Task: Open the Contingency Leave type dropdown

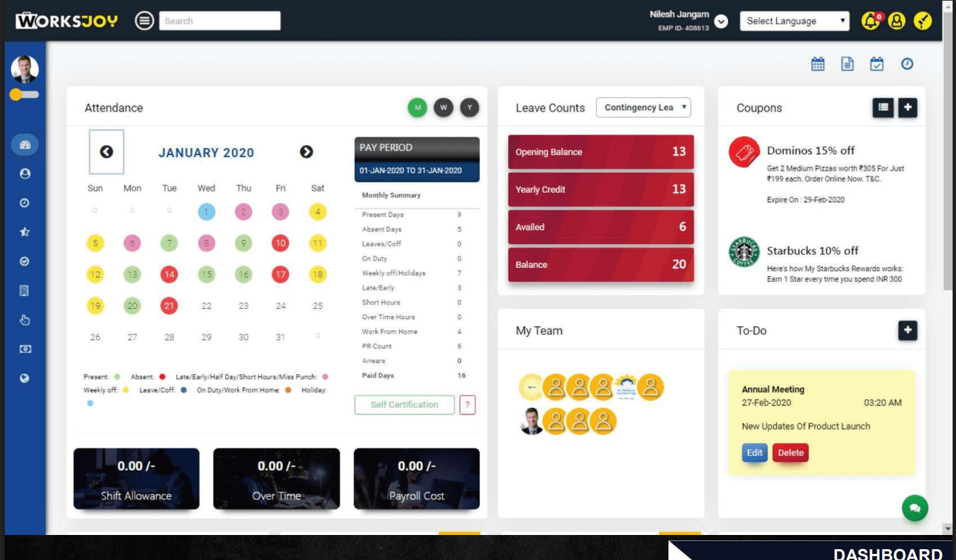Action: point(643,108)
